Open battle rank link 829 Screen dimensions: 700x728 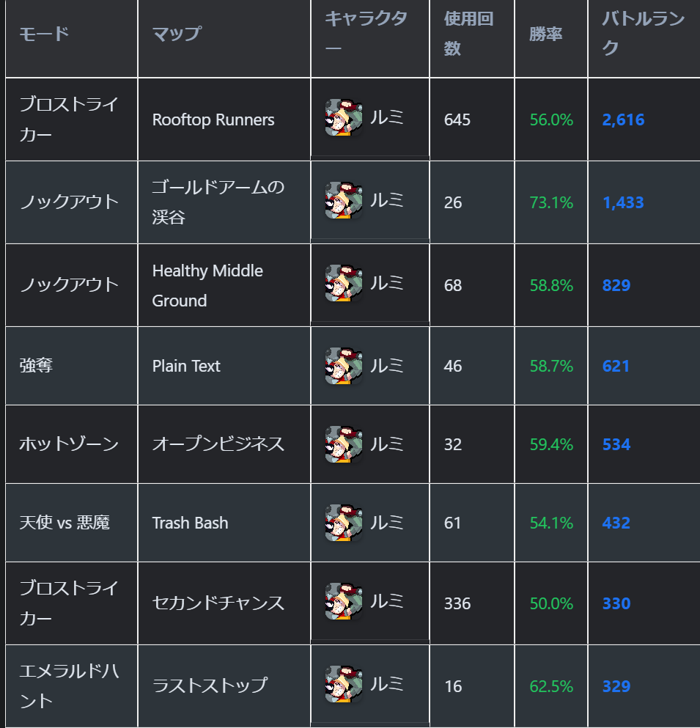tap(616, 285)
